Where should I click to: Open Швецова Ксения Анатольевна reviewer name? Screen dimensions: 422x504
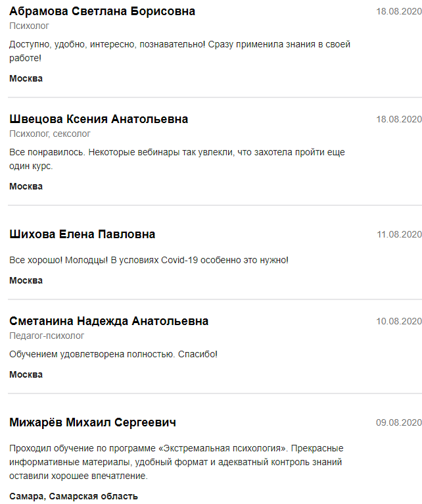coord(99,119)
